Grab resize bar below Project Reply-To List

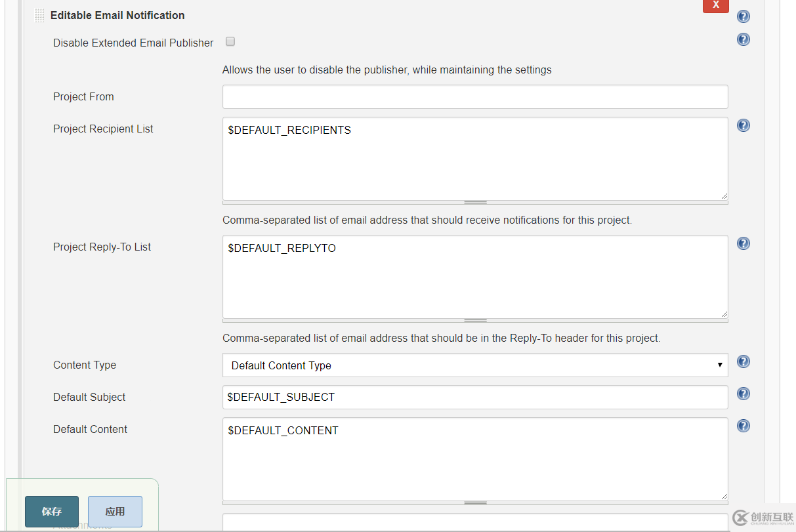point(475,321)
